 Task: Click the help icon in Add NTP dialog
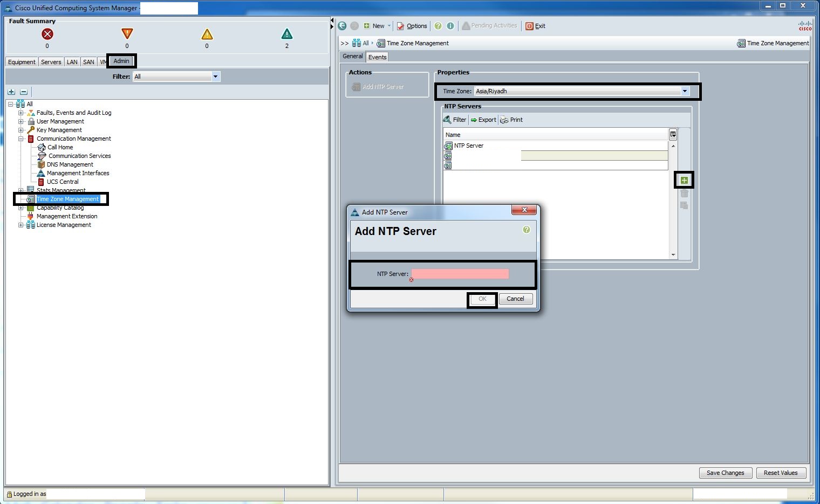click(526, 230)
